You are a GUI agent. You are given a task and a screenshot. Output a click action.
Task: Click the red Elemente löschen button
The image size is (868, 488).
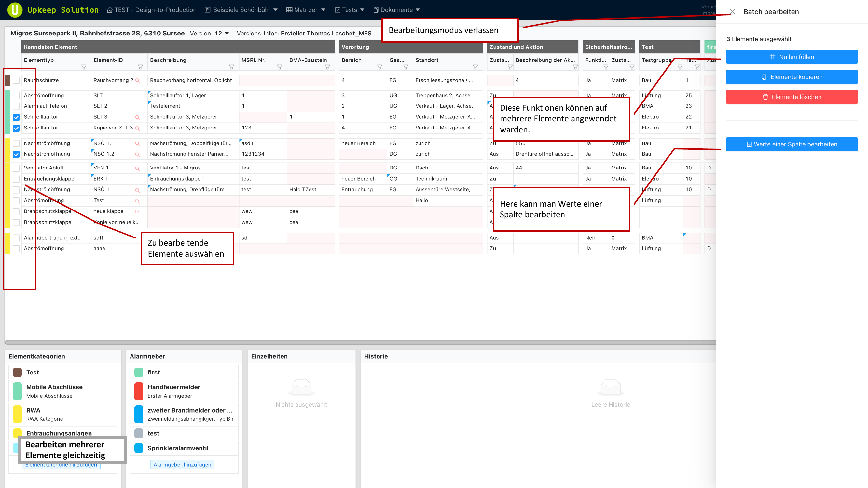pos(792,97)
